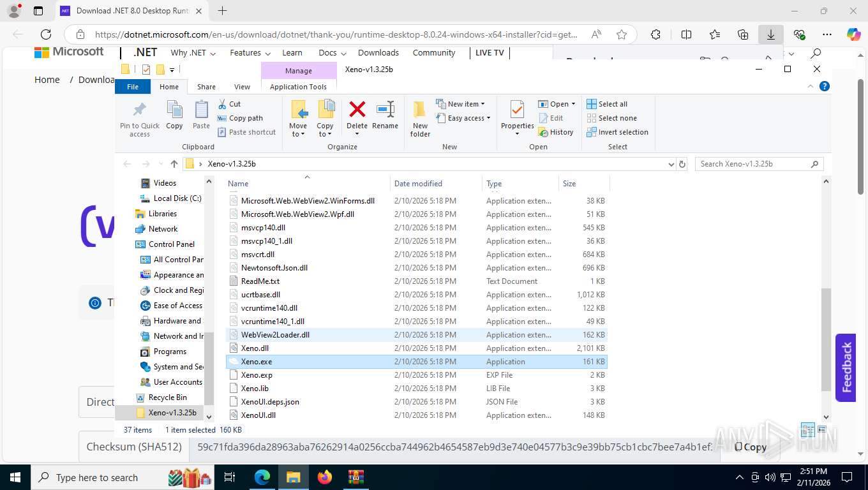Click the Search Xeno-v1.3.25b field
This screenshot has width=868, height=490.
759,164
